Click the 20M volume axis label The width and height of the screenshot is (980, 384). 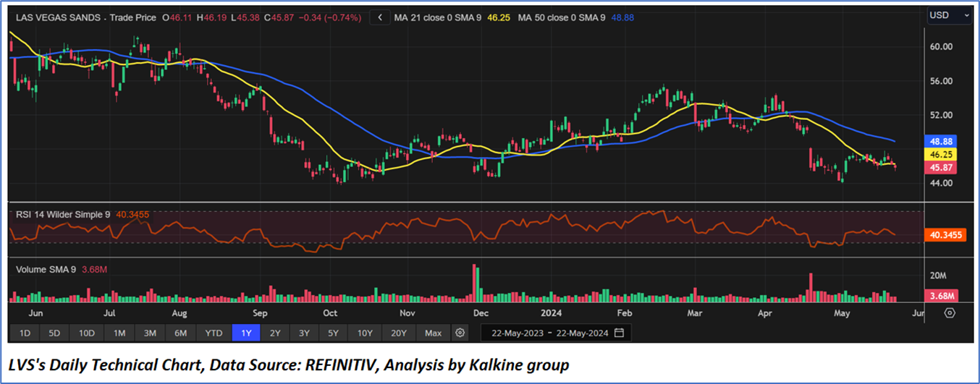939,276
